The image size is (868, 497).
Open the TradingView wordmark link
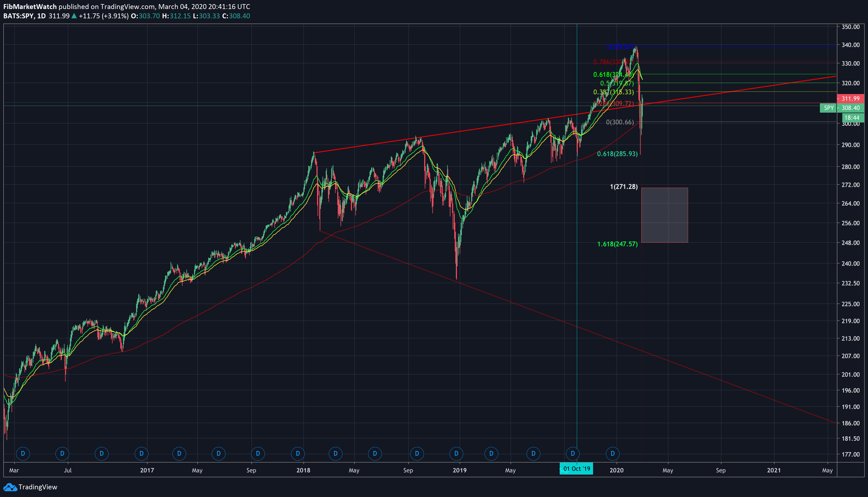click(38, 487)
